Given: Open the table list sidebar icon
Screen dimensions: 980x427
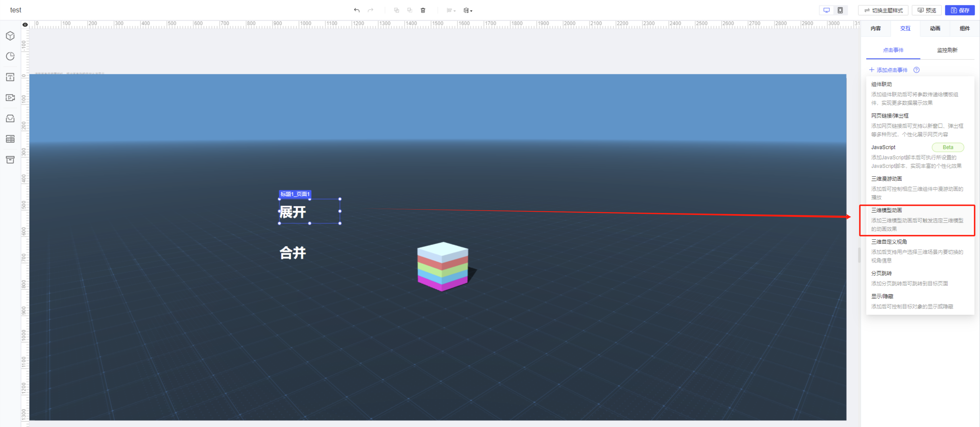Looking at the screenshot, I should pyautogui.click(x=10, y=139).
